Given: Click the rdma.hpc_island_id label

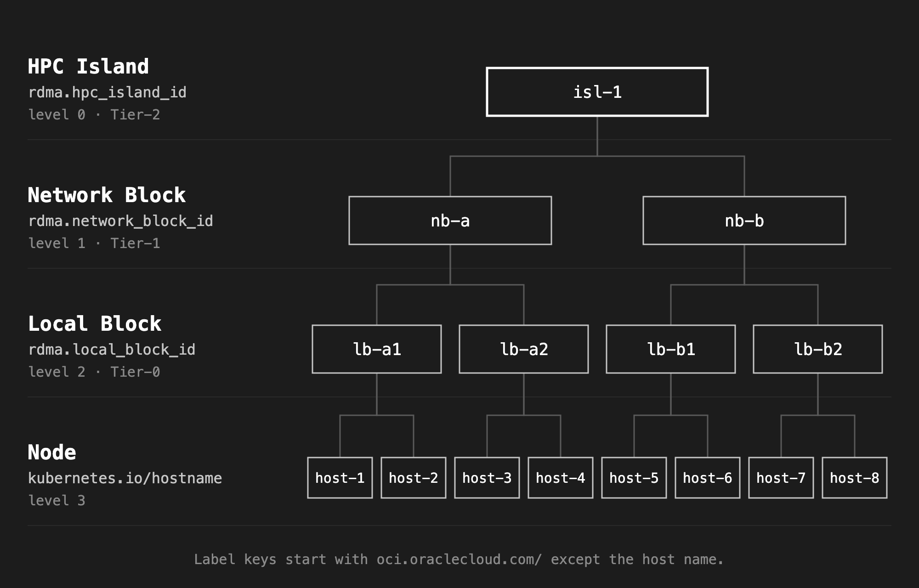Looking at the screenshot, I should coord(107,93).
